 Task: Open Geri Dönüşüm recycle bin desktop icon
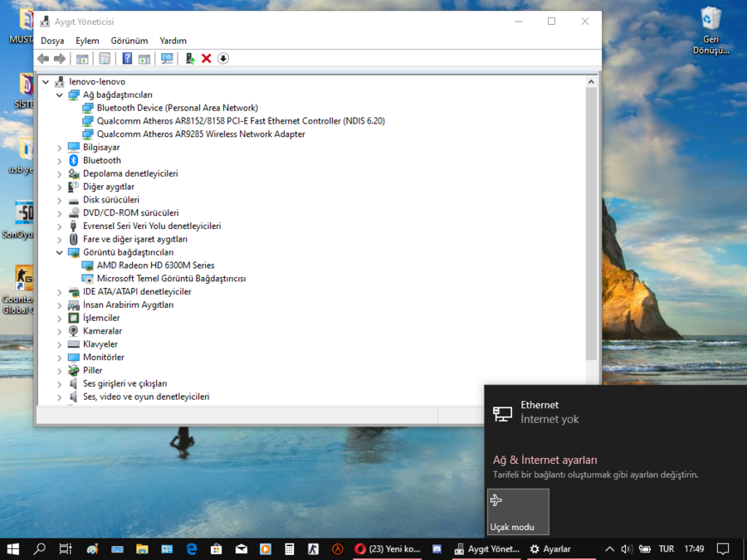(710, 32)
